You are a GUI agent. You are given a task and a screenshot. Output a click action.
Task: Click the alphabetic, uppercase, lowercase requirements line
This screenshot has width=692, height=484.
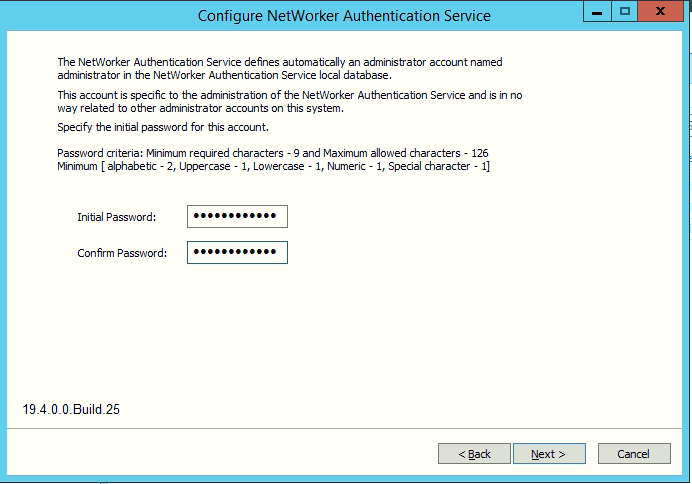pos(272,165)
